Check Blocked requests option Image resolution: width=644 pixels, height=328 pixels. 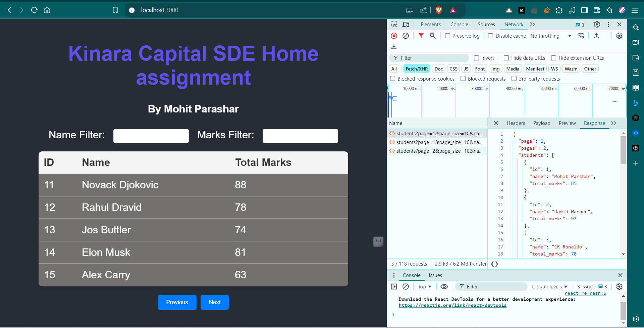pyautogui.click(x=463, y=79)
